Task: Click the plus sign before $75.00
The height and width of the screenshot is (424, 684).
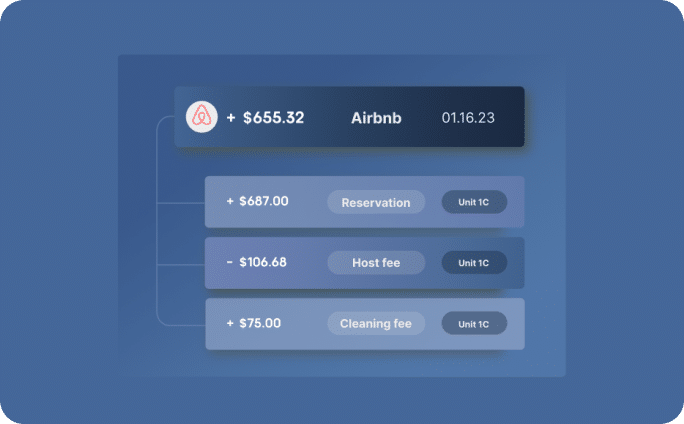Action: [x=230, y=323]
